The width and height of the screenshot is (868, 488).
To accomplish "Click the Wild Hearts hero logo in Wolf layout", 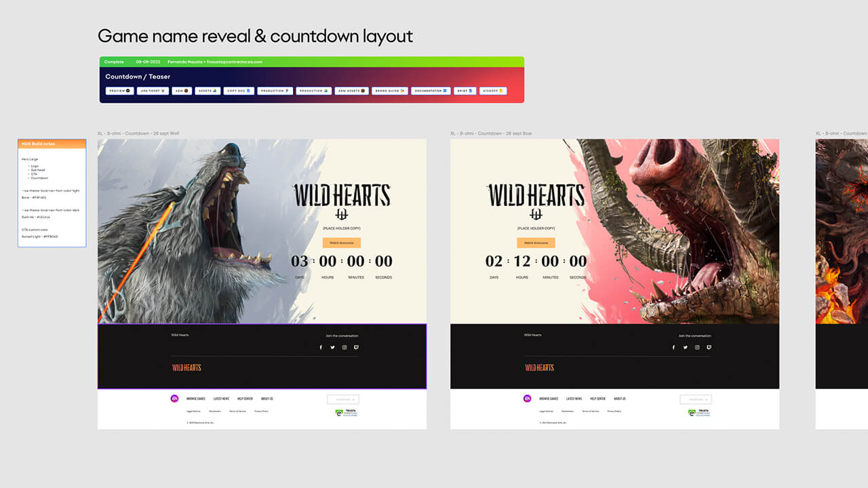I will click(x=342, y=201).
